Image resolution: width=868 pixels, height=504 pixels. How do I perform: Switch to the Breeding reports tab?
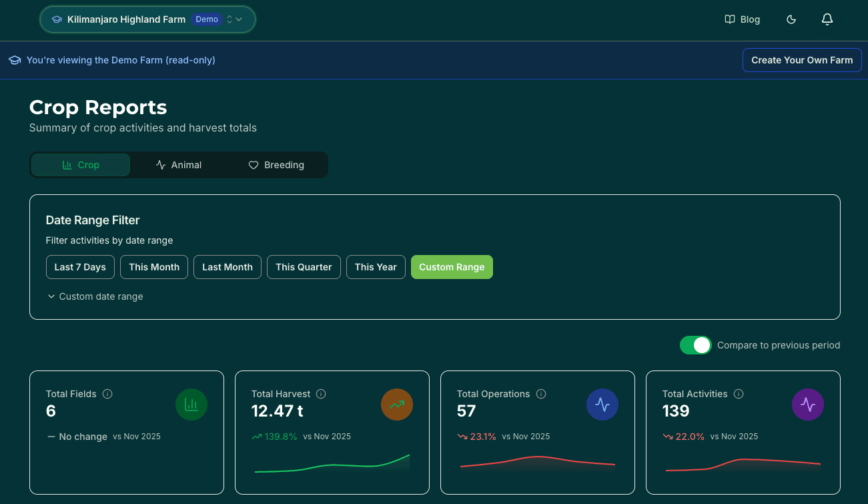click(x=276, y=165)
